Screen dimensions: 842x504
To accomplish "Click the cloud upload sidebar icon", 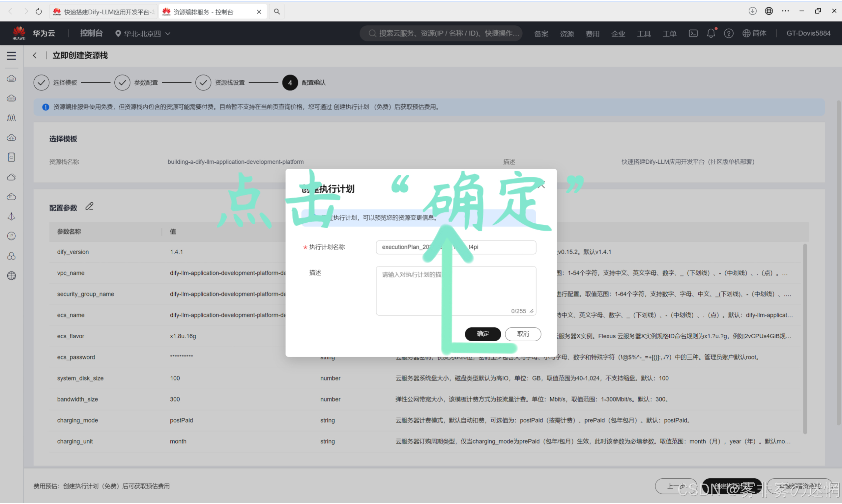I will [x=11, y=138].
